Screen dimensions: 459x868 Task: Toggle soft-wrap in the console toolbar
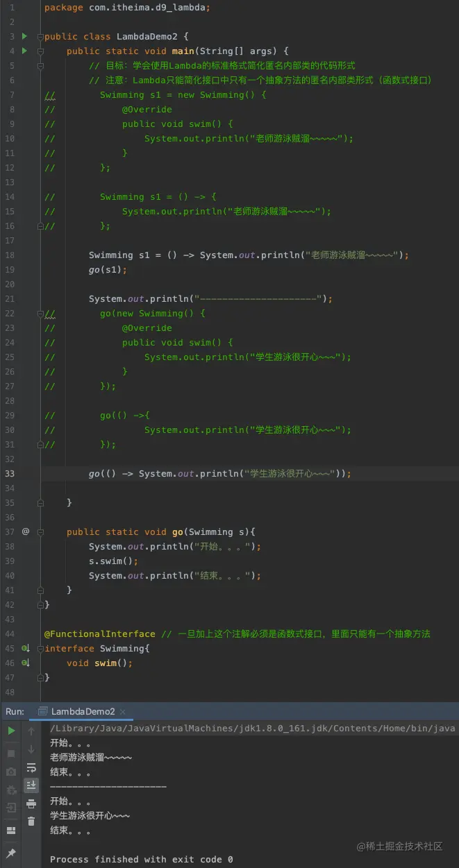[31, 767]
